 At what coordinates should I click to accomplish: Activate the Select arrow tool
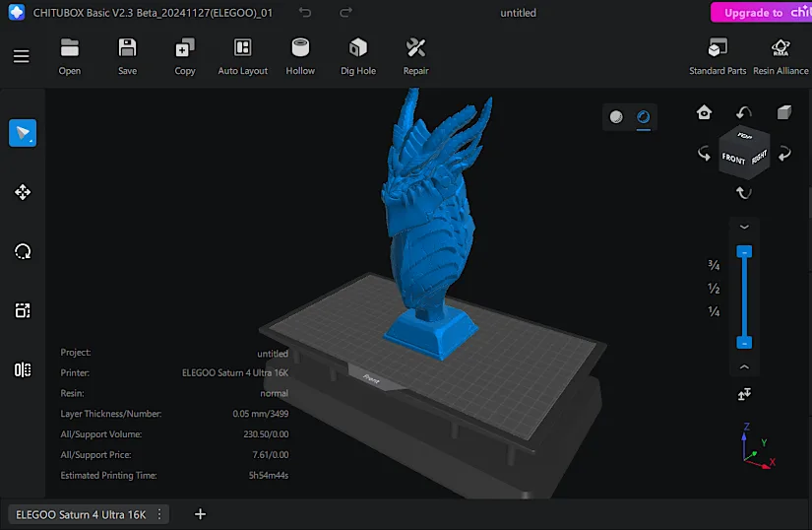click(x=23, y=133)
